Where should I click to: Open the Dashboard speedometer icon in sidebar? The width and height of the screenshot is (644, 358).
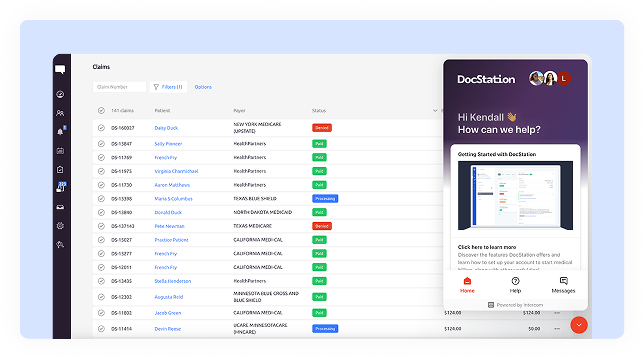pyautogui.click(x=60, y=94)
